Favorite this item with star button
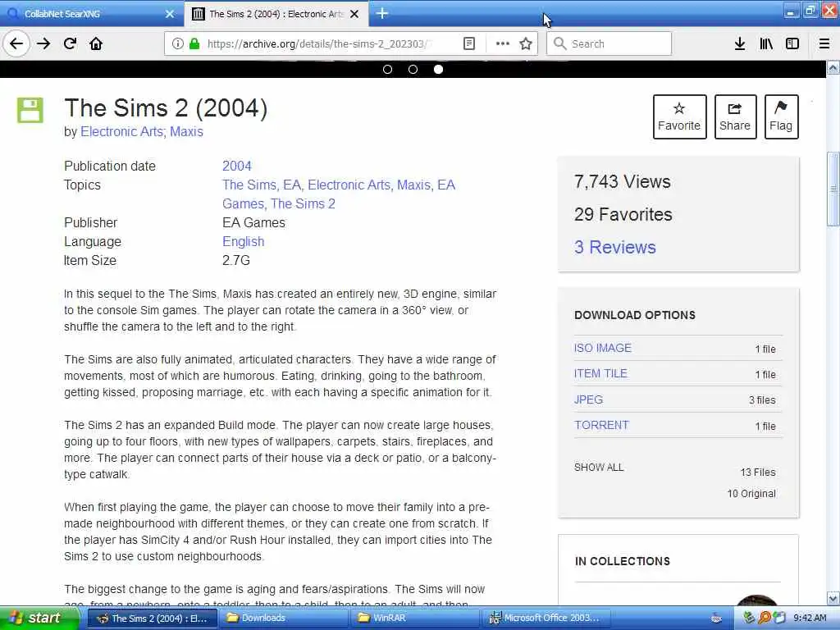Image resolution: width=840 pixels, height=630 pixels. click(x=679, y=116)
